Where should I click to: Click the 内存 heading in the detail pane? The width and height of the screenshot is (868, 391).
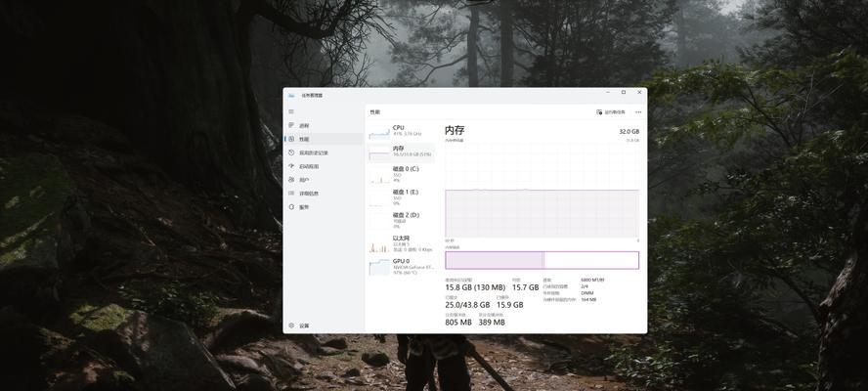455,130
